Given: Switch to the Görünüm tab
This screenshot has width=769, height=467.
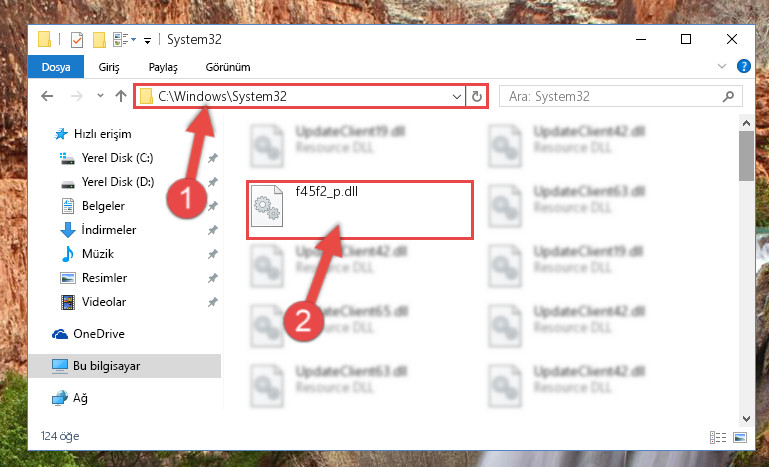Looking at the screenshot, I should point(228,67).
